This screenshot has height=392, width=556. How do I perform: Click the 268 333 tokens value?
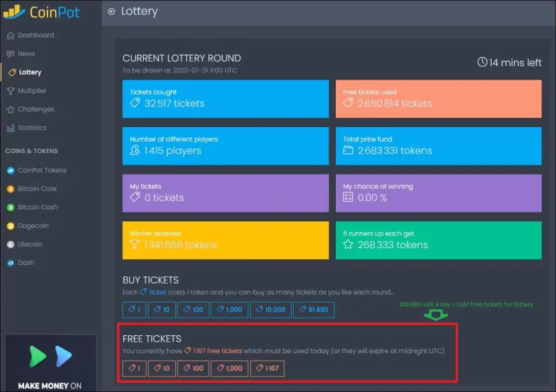point(393,245)
